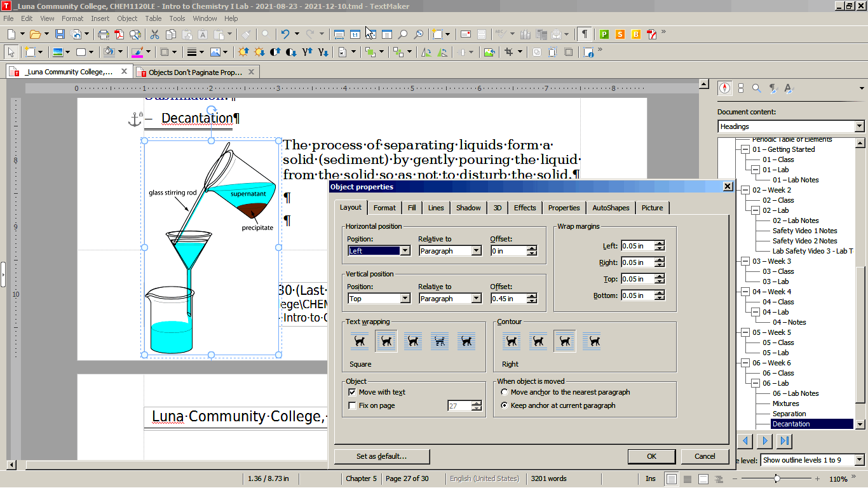Viewport: 868px width, 488px height.
Task: Open the Document content Headings dropdown
Action: (x=859, y=126)
